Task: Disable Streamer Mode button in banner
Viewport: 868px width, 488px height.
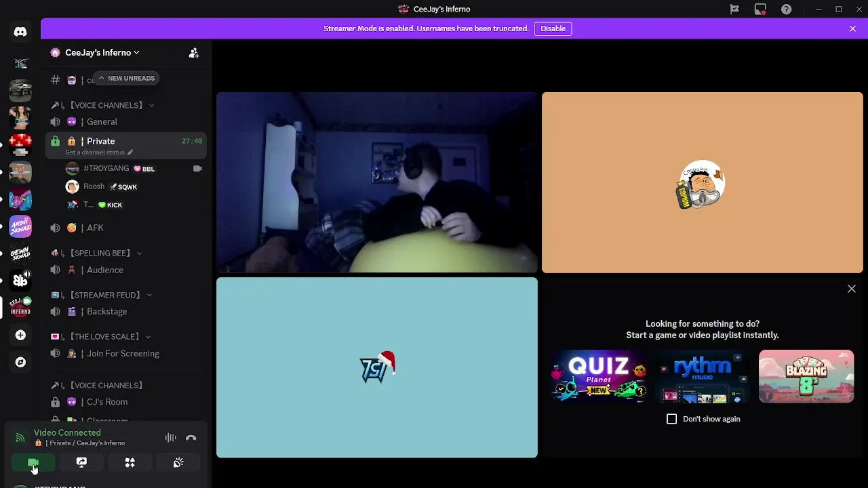Action: [553, 28]
